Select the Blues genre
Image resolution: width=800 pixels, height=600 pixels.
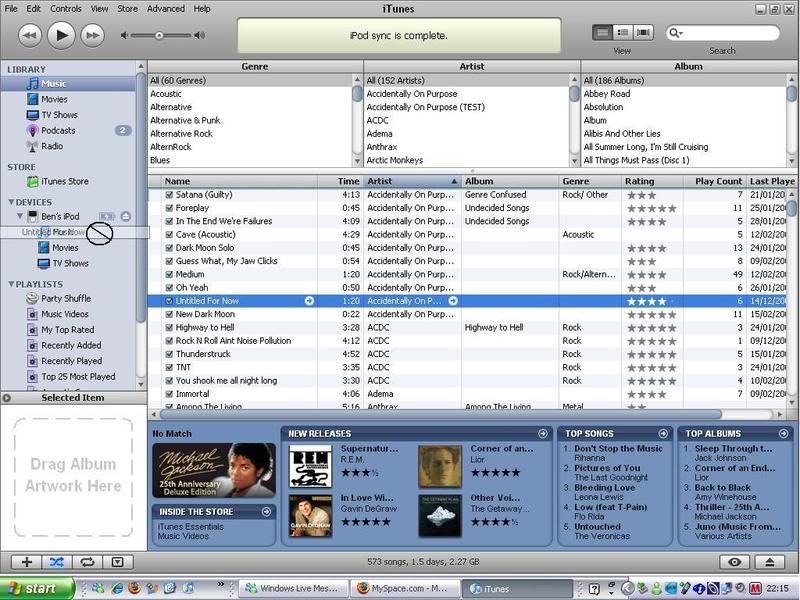(160, 160)
